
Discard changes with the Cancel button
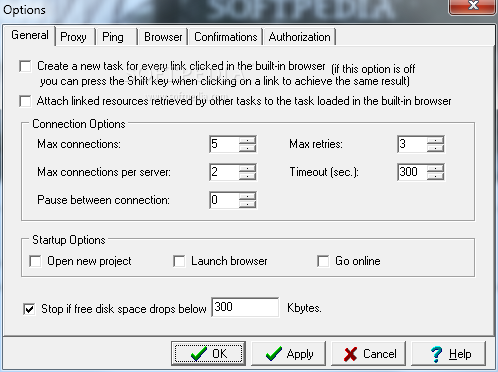coord(368,353)
